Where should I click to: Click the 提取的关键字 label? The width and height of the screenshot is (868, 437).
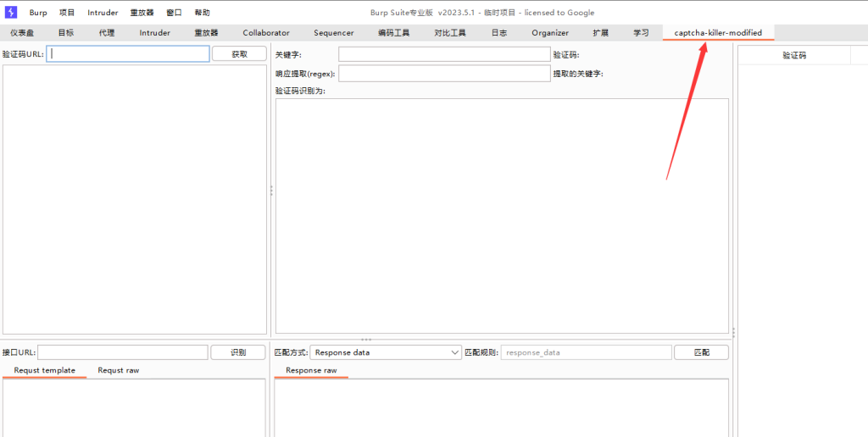(x=578, y=74)
